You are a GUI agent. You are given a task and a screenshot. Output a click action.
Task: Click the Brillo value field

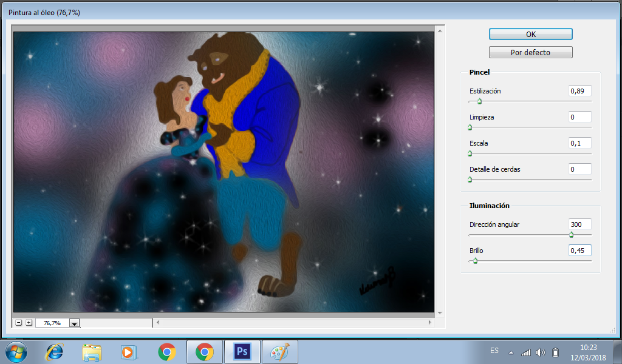(x=579, y=251)
